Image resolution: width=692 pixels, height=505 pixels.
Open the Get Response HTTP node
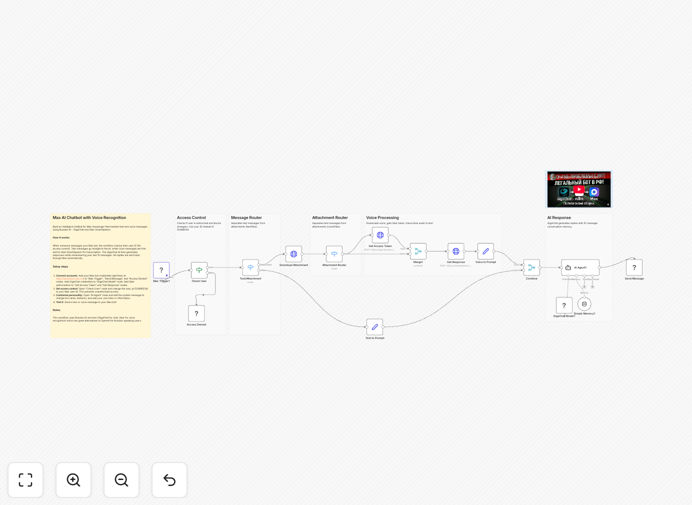click(456, 251)
